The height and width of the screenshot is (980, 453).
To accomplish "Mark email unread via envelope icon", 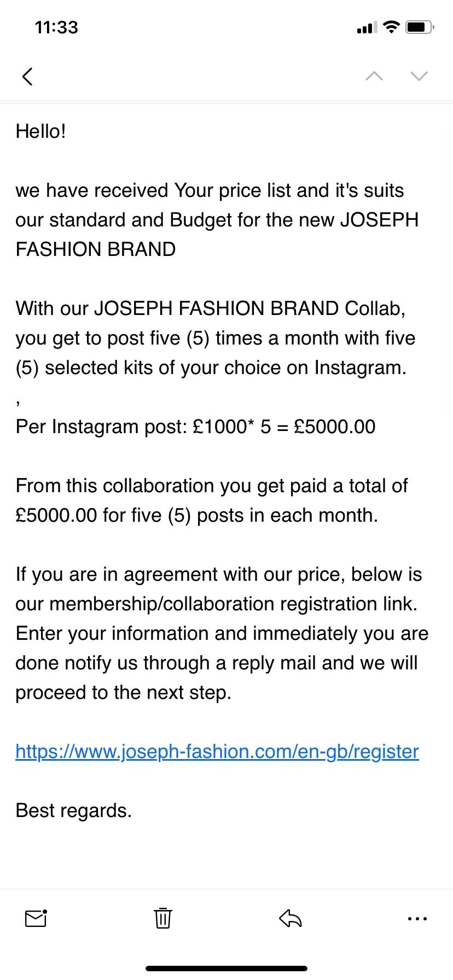I will (x=36, y=918).
